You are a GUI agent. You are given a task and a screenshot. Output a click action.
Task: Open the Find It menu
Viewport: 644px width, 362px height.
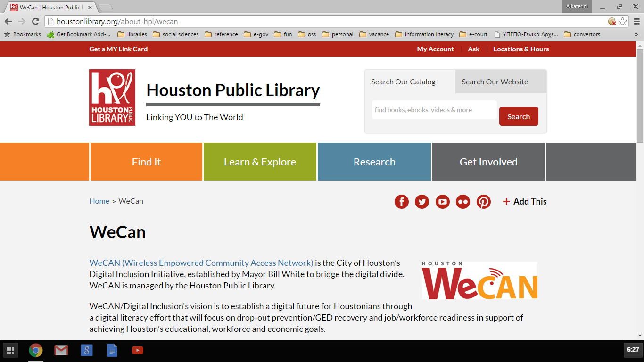(x=146, y=162)
